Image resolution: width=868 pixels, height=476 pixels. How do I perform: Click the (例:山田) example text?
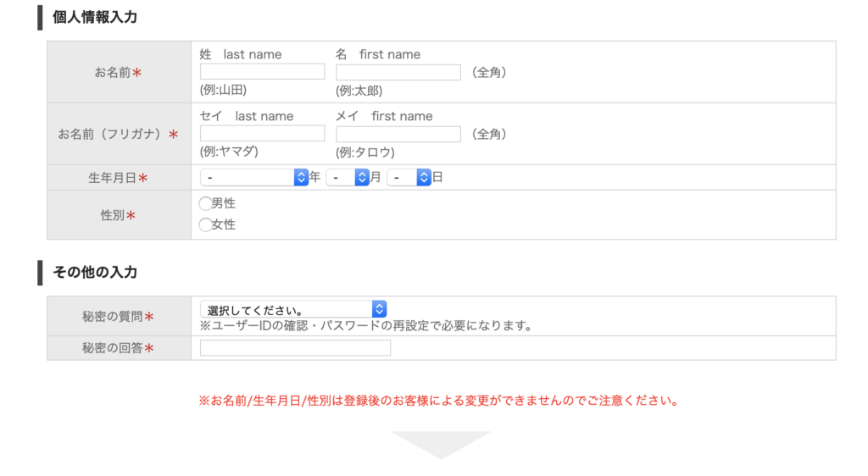pos(223,90)
